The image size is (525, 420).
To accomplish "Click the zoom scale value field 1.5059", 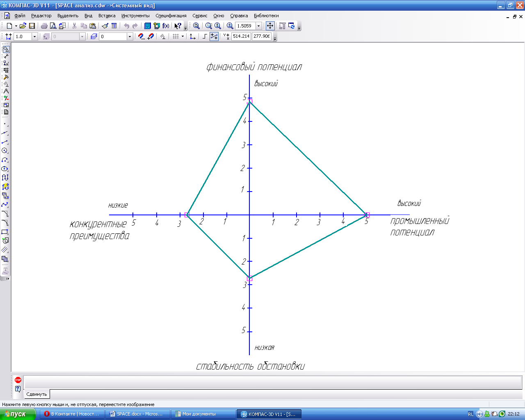I will 246,26.
